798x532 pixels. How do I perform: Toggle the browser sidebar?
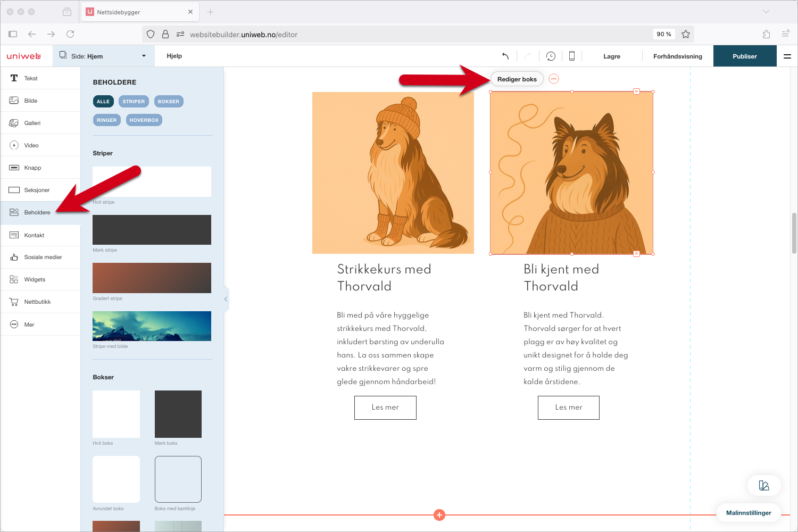(x=13, y=34)
